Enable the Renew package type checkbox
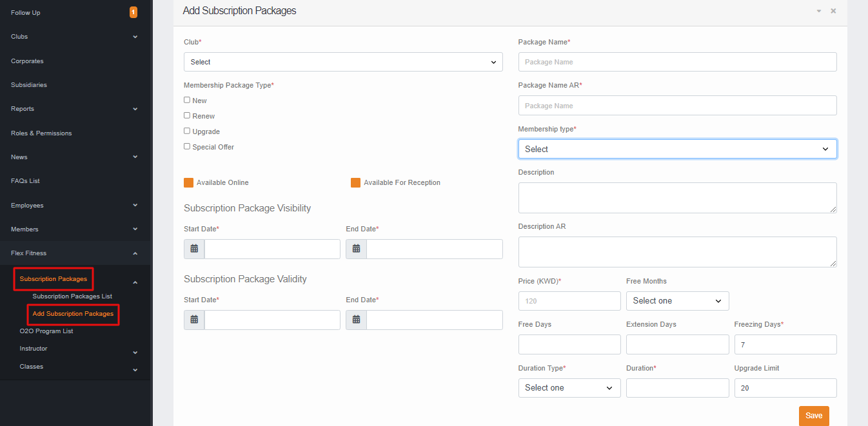The height and width of the screenshot is (426, 868). 186,115
